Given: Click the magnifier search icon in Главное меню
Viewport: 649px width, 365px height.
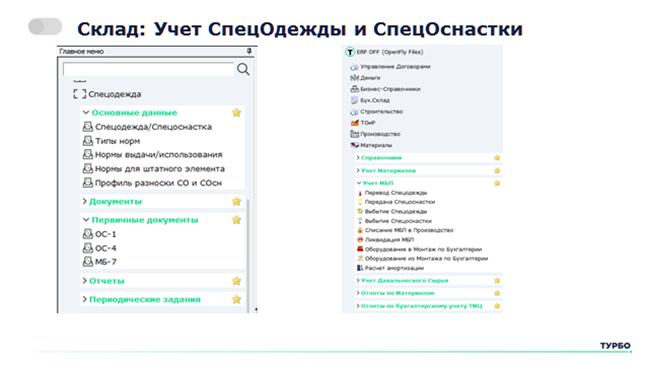Looking at the screenshot, I should (243, 69).
